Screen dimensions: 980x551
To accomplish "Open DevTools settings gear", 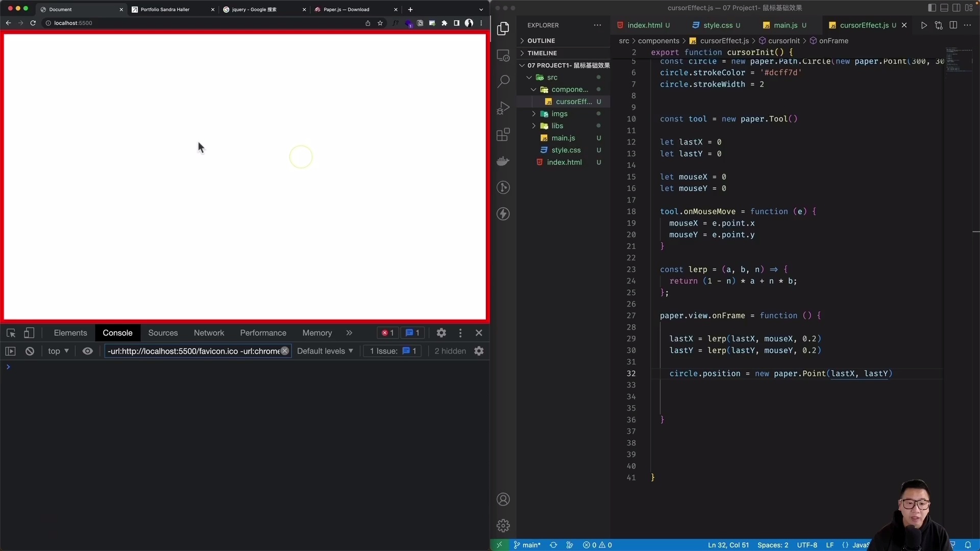I will [x=441, y=333].
